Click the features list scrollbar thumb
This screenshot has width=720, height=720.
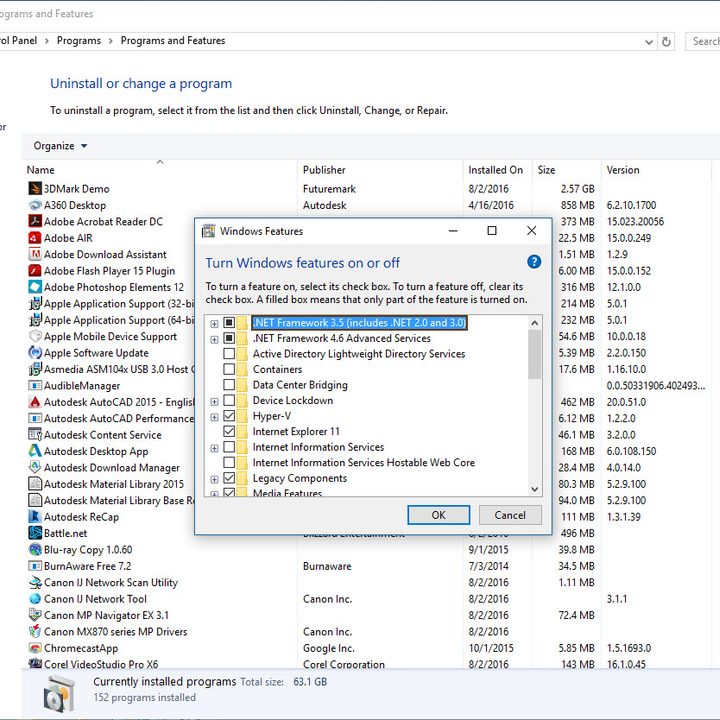point(534,354)
